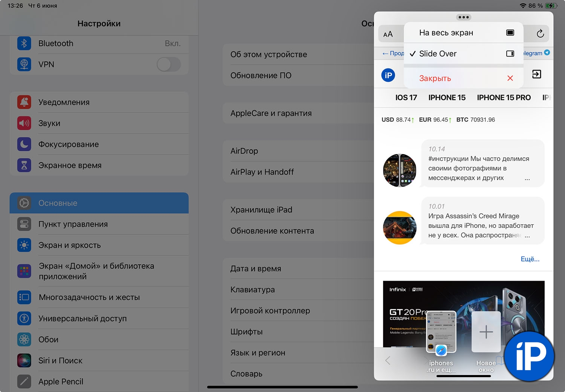Open the #инструкции article card from 10.14
Screen dimensions: 565x392
pyautogui.click(x=483, y=163)
